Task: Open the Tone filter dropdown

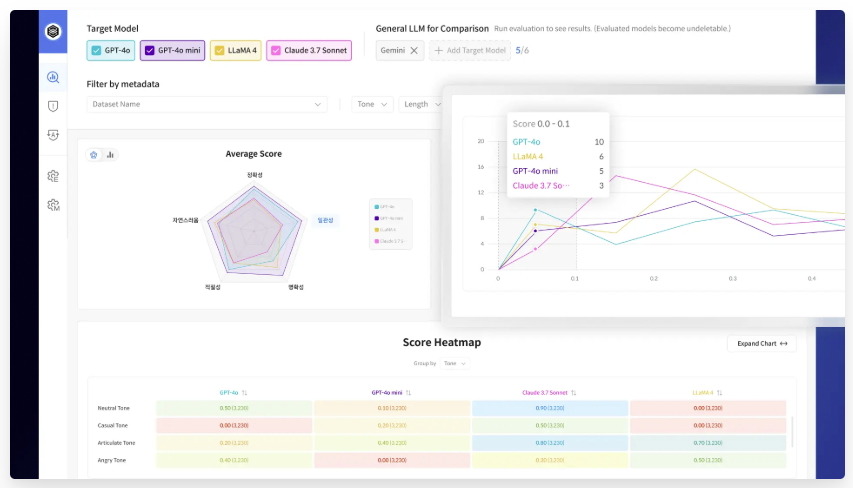Action: tap(372, 104)
